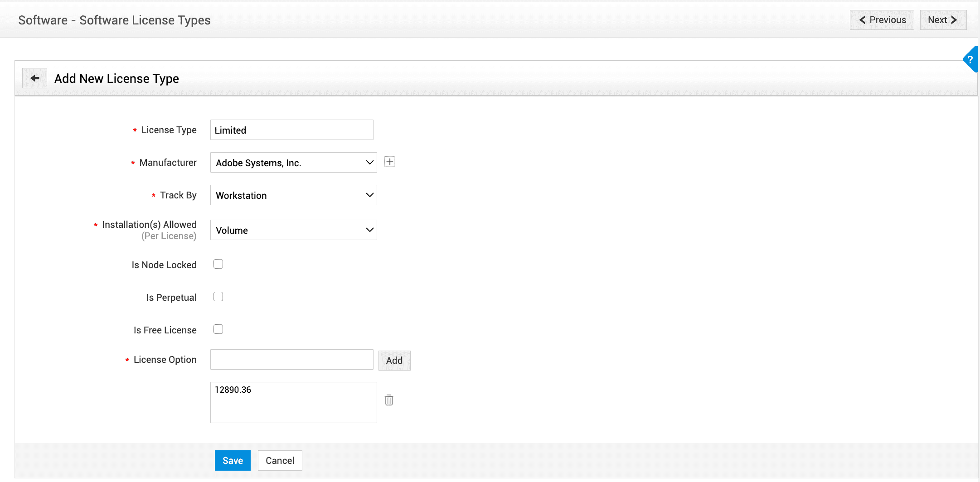
Task: Delete the license option using the trash icon
Action: point(389,400)
